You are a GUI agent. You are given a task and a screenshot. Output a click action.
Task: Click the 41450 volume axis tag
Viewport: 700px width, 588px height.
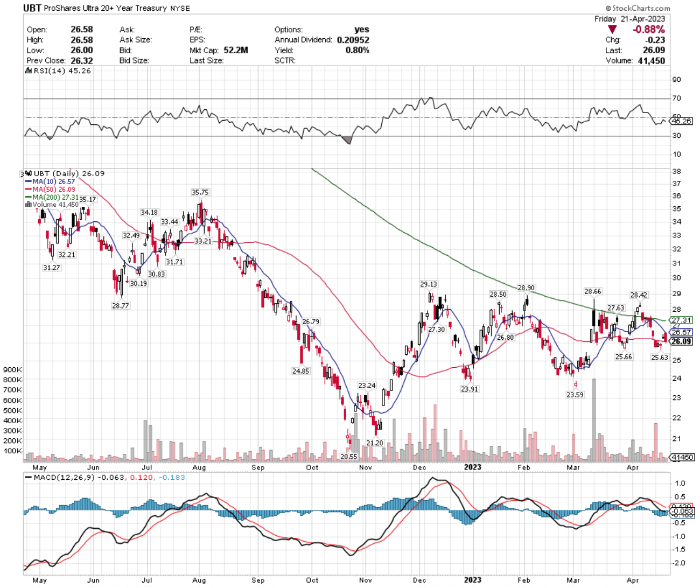682,457
